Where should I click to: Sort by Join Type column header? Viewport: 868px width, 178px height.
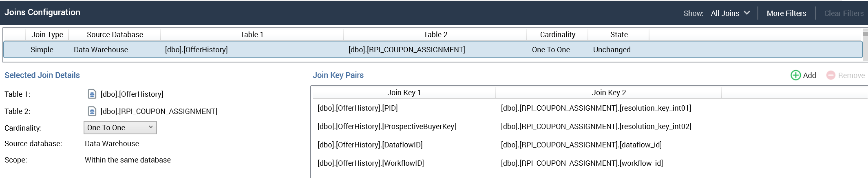pos(47,35)
